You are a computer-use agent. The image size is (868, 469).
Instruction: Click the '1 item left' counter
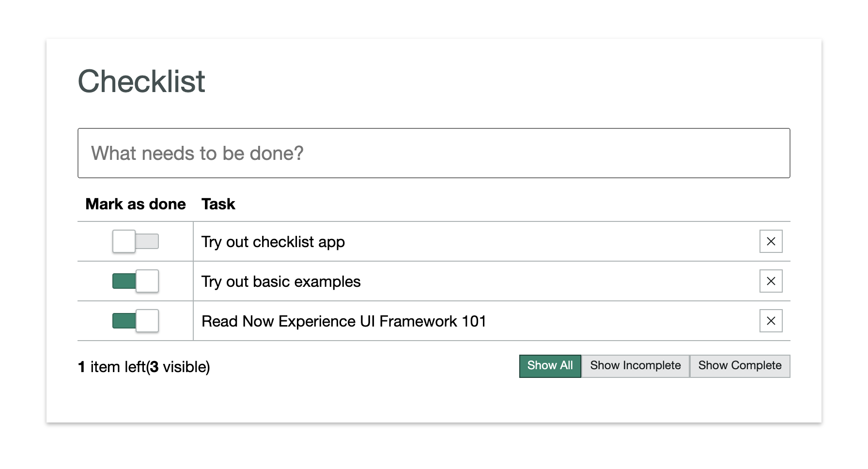tap(111, 367)
